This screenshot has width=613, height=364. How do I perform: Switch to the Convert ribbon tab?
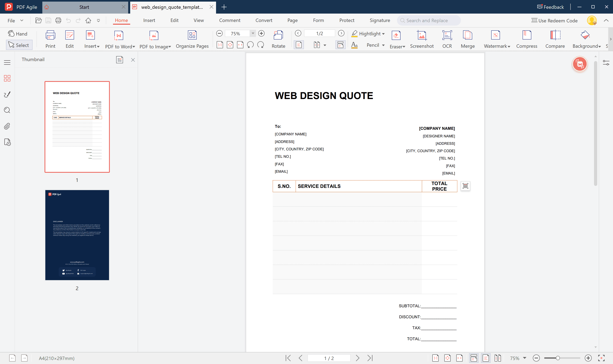(x=264, y=20)
